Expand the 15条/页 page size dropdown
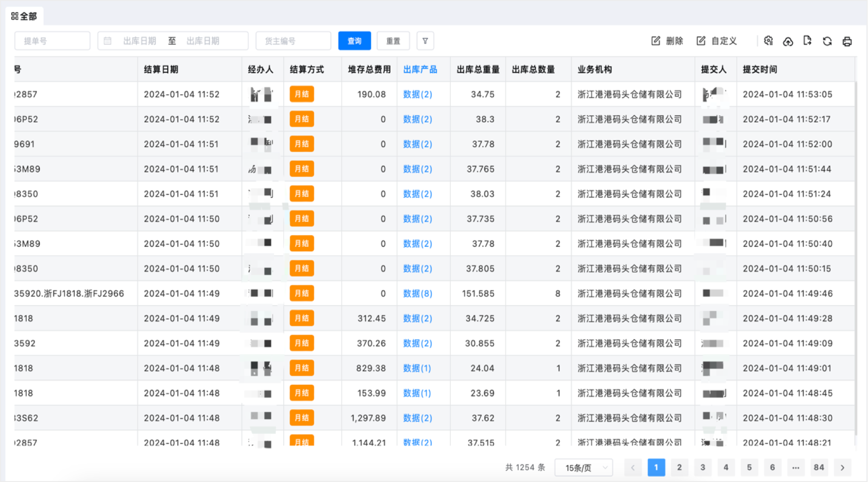 [584, 467]
